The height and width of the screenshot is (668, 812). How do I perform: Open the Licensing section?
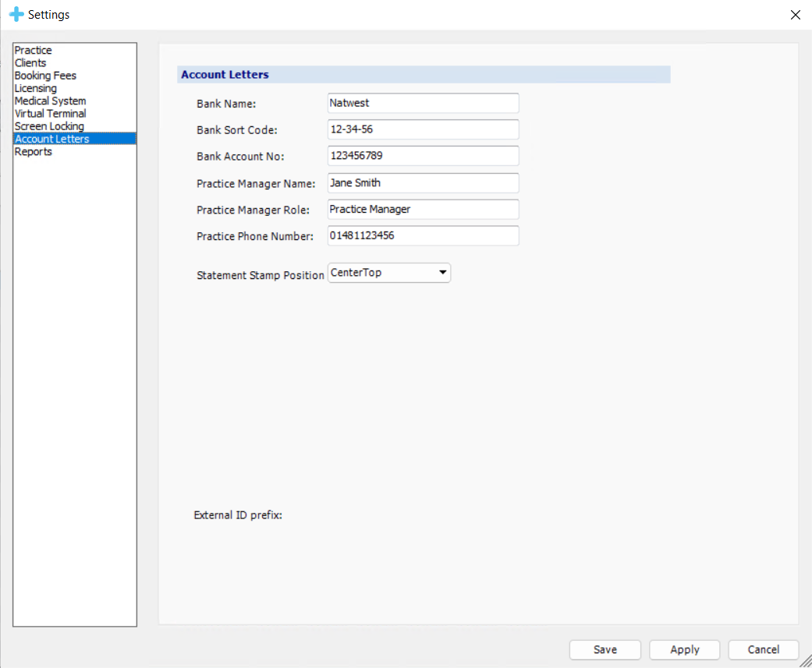(x=36, y=88)
